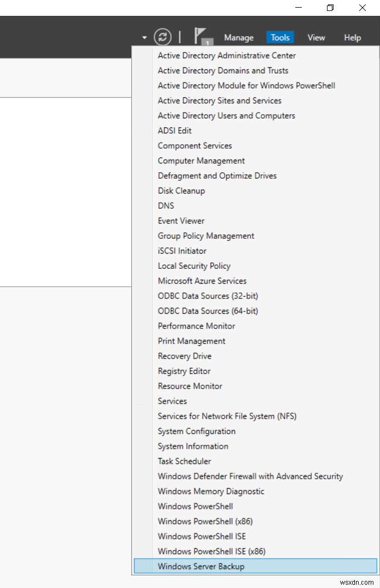Open the Help menu
The image size is (380, 588).
352,37
